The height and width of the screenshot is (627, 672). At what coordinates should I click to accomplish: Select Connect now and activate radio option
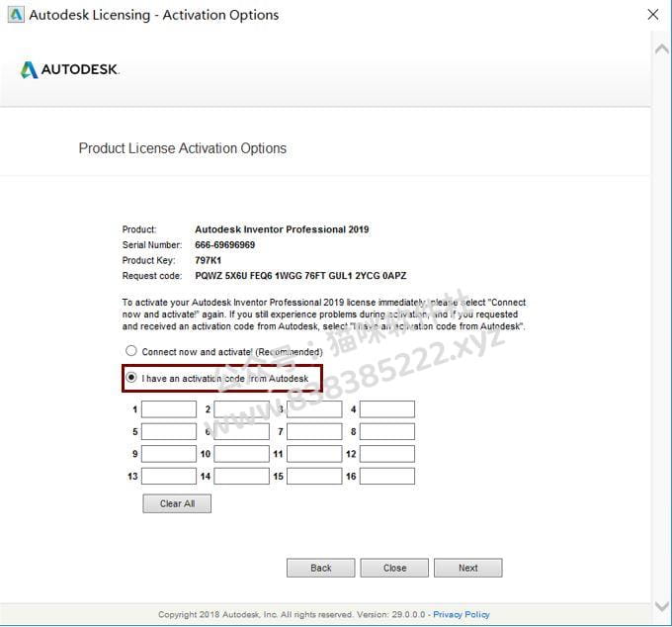131,351
